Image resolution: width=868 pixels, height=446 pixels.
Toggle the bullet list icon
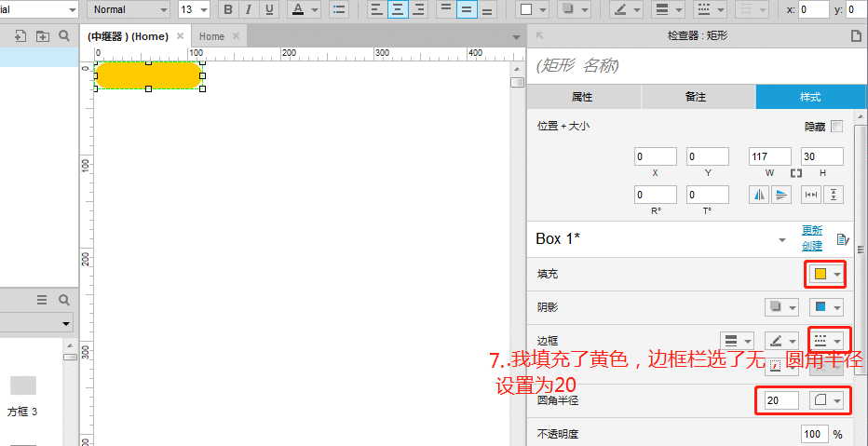(x=339, y=9)
